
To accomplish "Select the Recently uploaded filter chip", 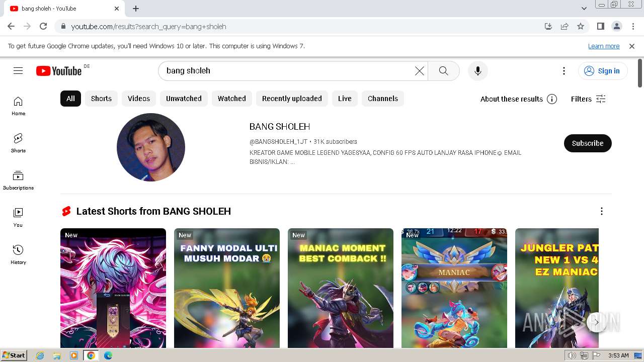I will 292,99.
